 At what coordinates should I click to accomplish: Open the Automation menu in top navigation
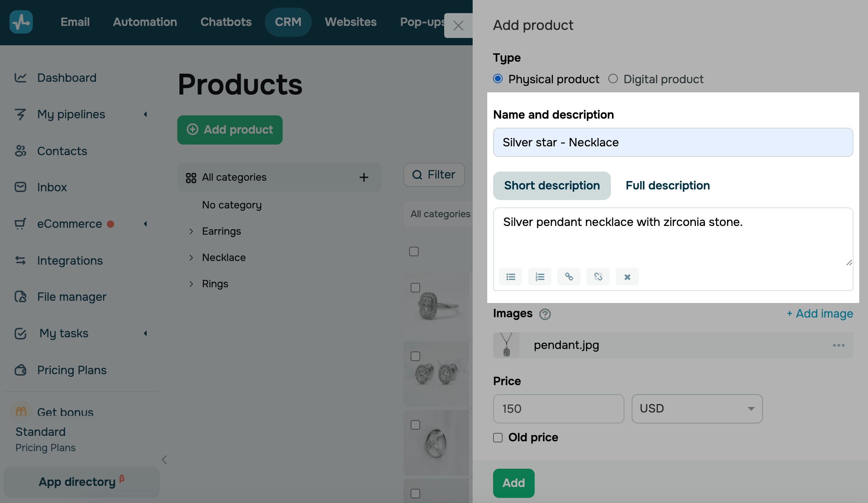[145, 22]
